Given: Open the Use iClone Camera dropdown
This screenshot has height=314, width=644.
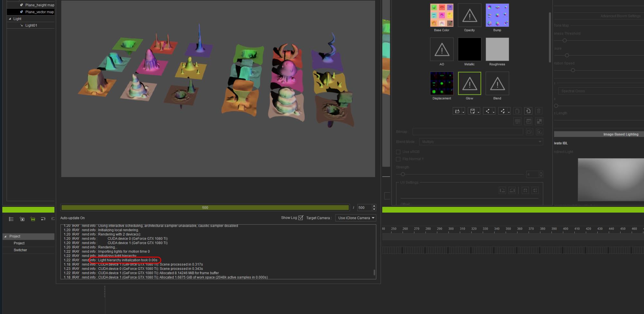Looking at the screenshot, I should (355, 218).
